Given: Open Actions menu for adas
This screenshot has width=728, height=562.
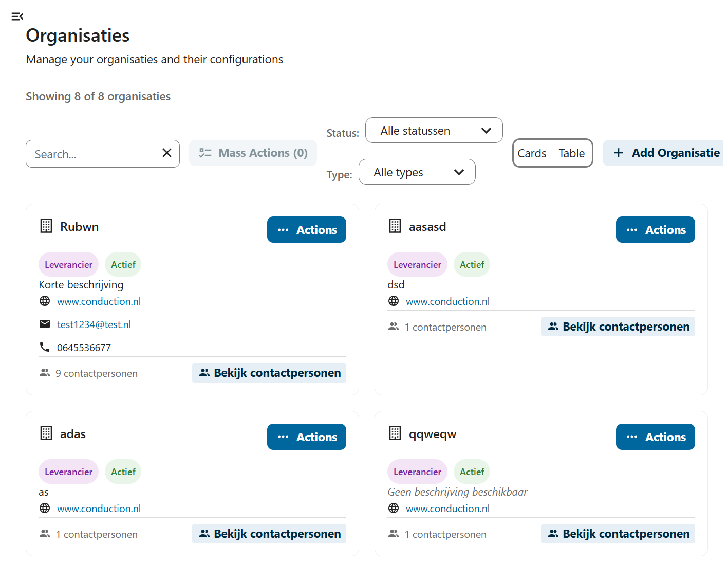Looking at the screenshot, I should click(307, 437).
